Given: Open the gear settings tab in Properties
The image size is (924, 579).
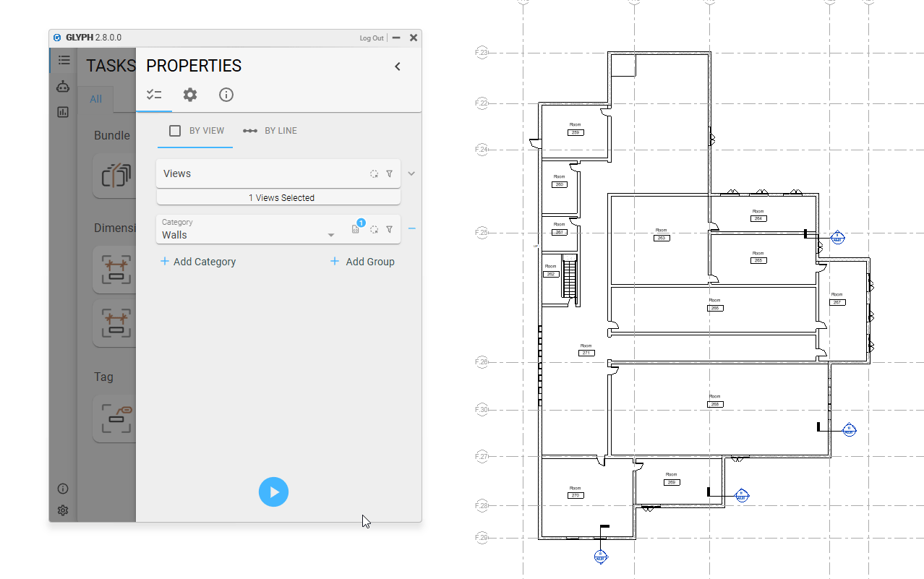Looking at the screenshot, I should (189, 95).
